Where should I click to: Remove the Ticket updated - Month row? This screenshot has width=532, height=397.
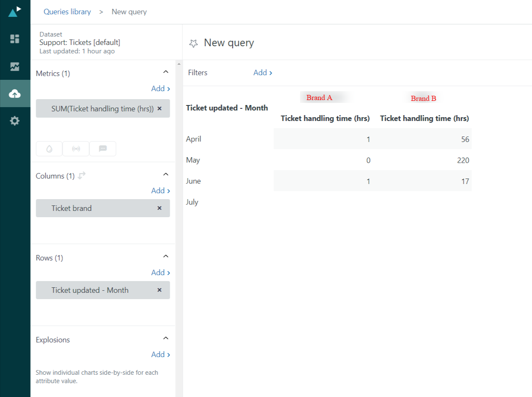click(159, 290)
